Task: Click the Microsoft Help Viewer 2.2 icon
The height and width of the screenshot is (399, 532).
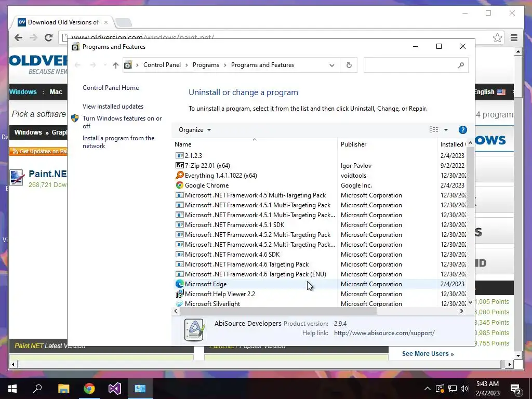Action: click(179, 294)
